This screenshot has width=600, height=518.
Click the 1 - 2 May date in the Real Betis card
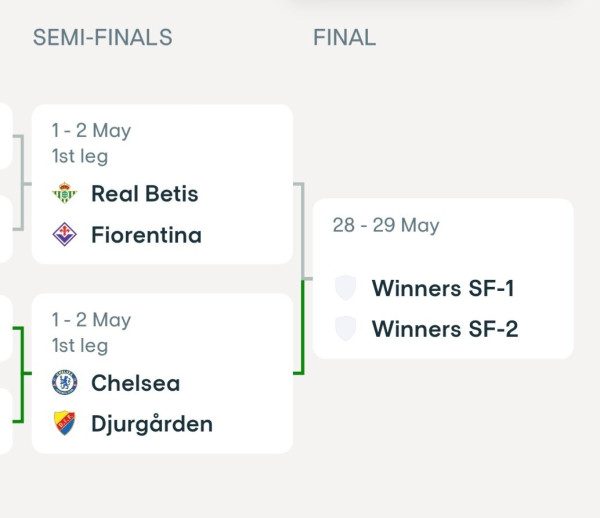[x=91, y=130]
